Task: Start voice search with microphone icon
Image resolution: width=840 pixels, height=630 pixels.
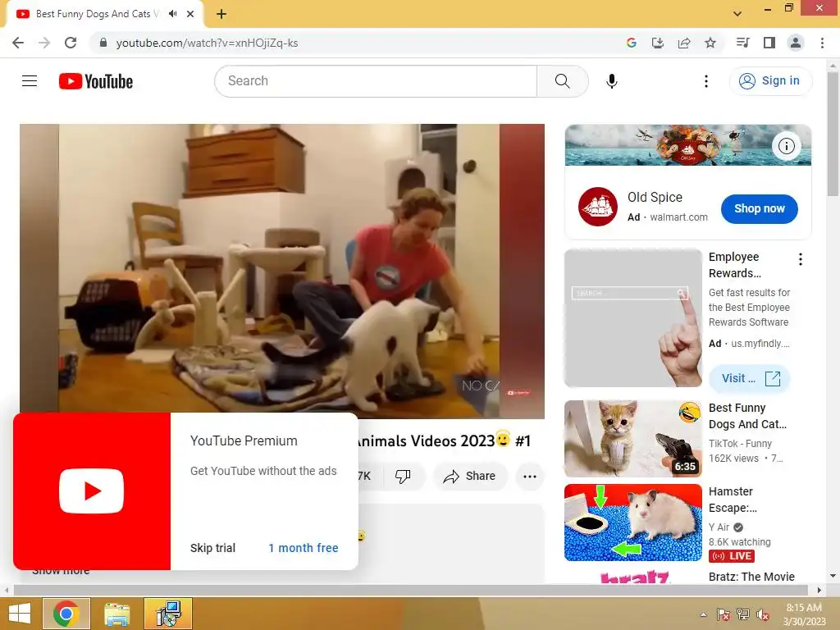Action: click(612, 81)
